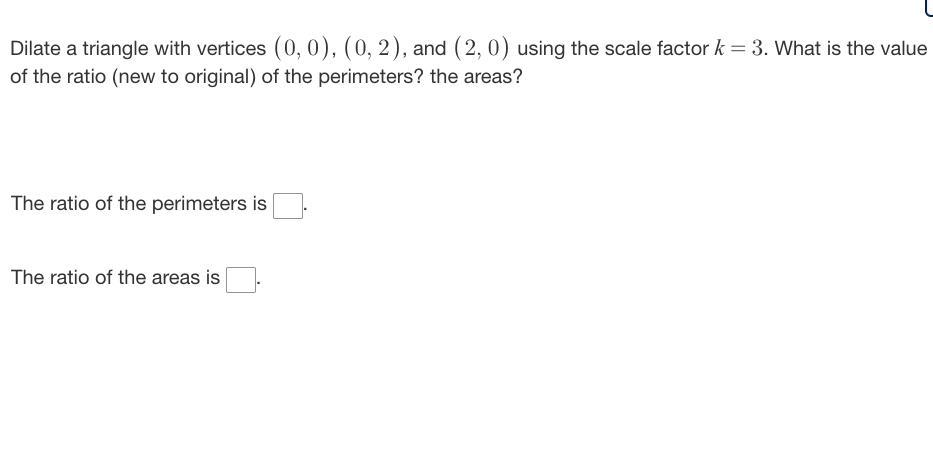The height and width of the screenshot is (461, 933).
Task: Click the words 'What is the value'
Action: coord(851,48)
